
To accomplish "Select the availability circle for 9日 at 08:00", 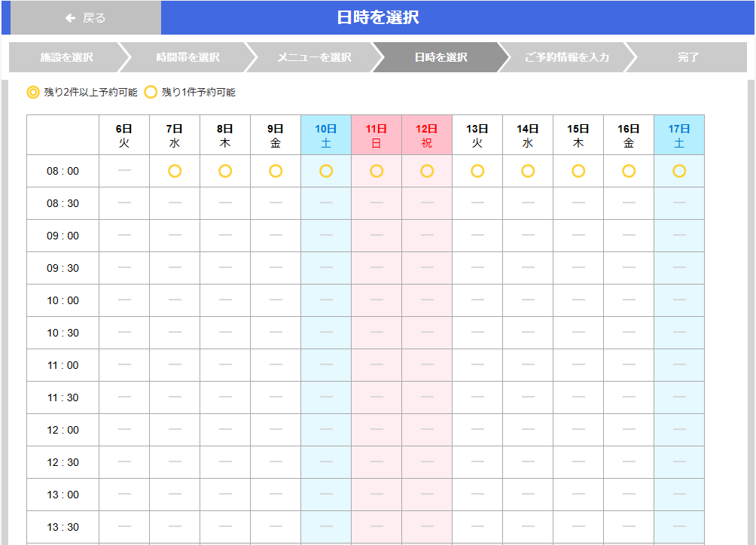I will pyautogui.click(x=275, y=171).
